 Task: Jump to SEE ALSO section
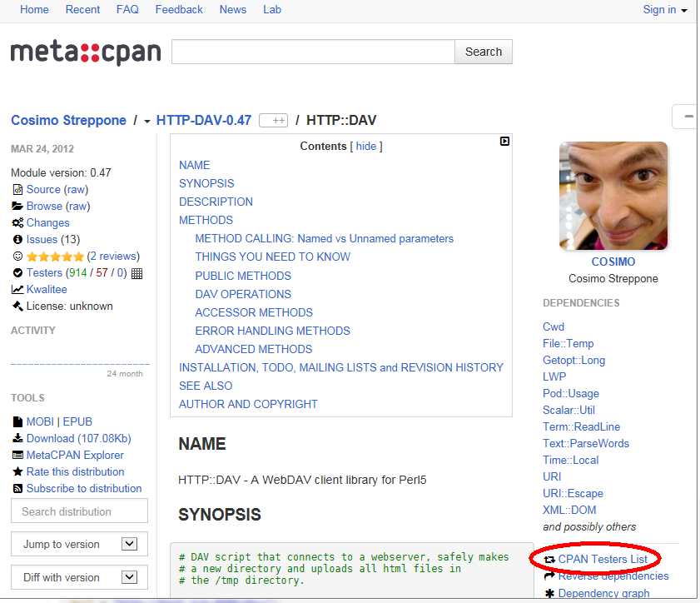coord(206,386)
